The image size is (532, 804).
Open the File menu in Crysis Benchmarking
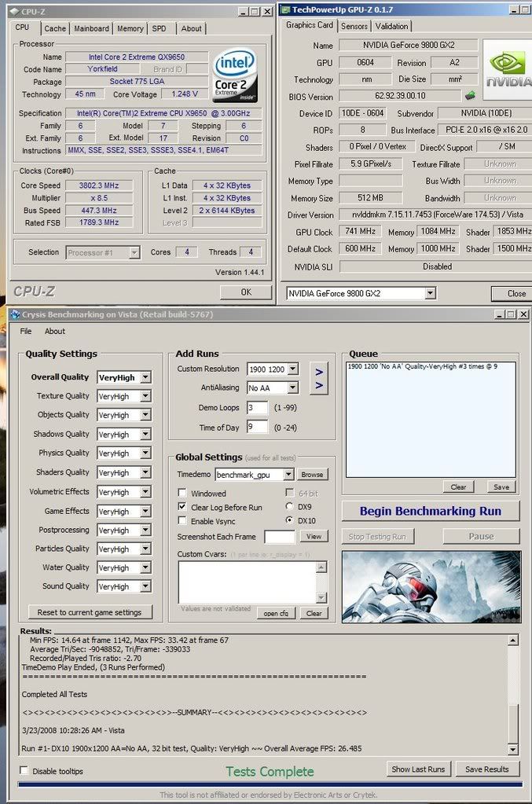tap(26, 331)
